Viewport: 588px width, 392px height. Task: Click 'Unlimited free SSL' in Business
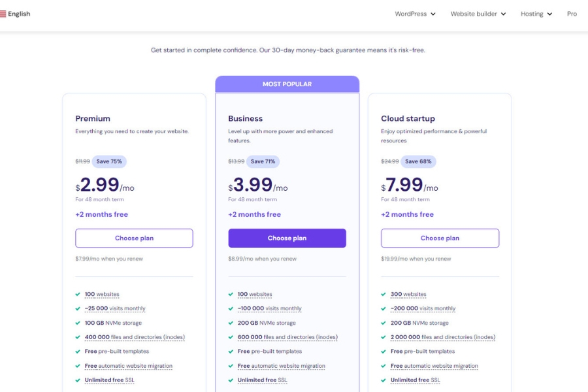[263, 380]
